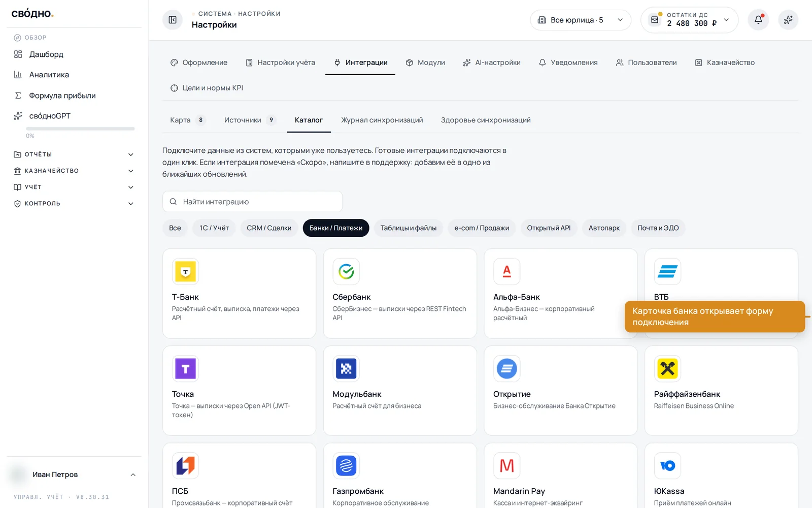Filter by Автопарк category

(604, 228)
